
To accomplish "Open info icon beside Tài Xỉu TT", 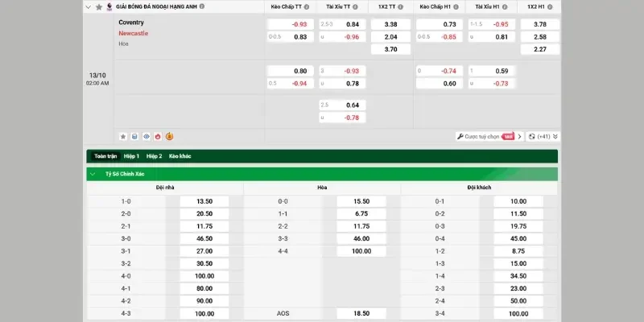I will point(355,7).
